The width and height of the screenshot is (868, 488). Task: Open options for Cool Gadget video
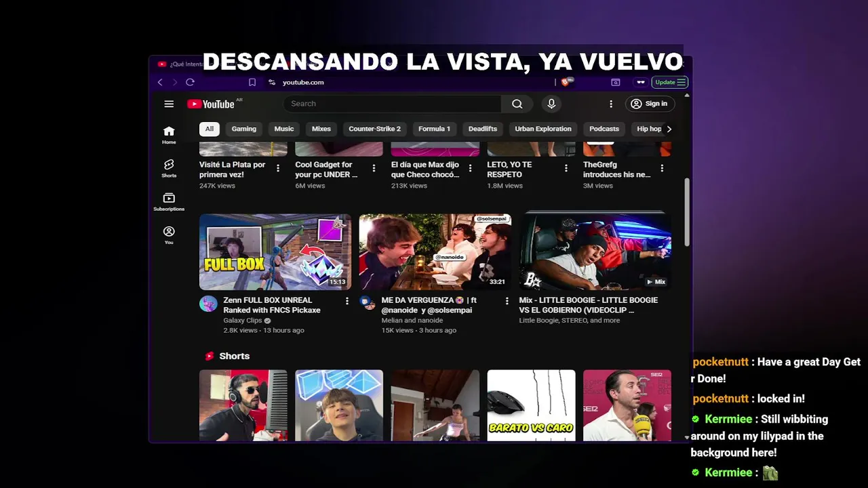tap(374, 168)
